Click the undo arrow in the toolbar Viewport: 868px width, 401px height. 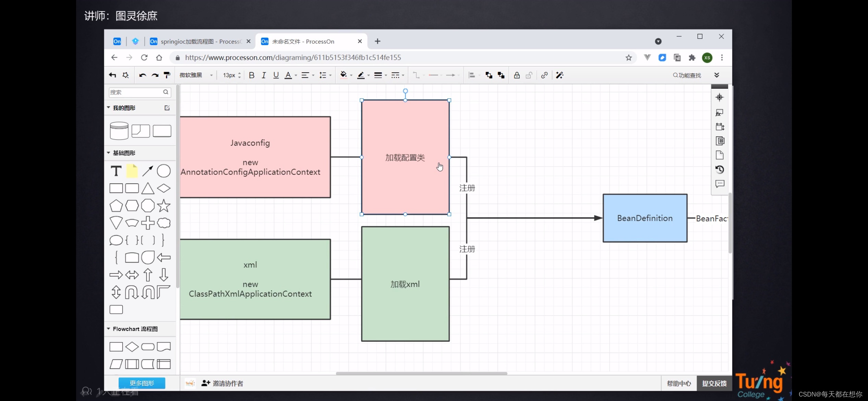pos(143,75)
